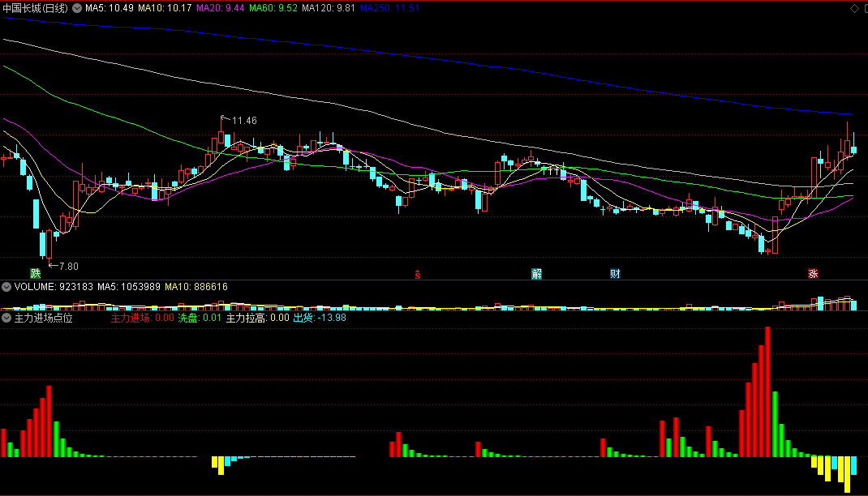This screenshot has width=868, height=496.
Task: Click the 财 event marker
Action: tap(615, 274)
